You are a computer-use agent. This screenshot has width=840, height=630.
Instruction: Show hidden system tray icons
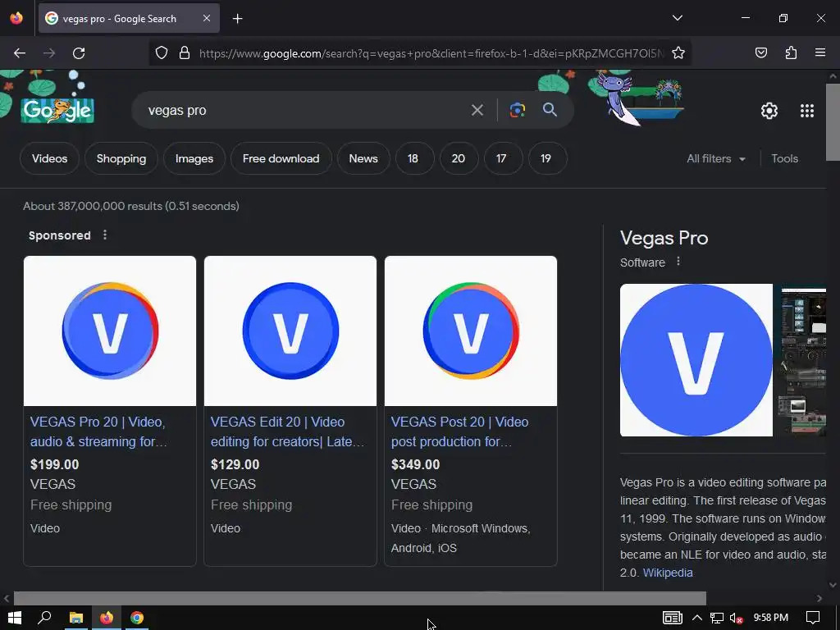pyautogui.click(x=697, y=618)
